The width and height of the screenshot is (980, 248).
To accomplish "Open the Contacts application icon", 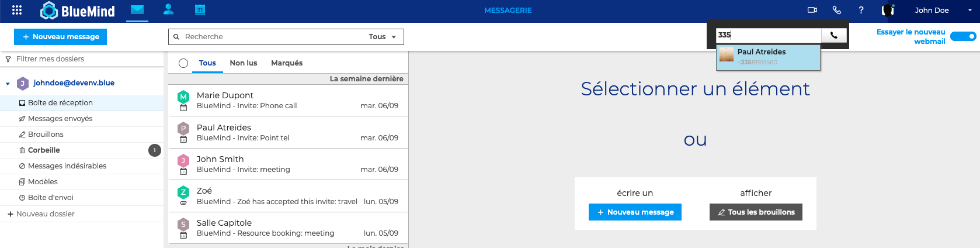I will coord(168,9).
